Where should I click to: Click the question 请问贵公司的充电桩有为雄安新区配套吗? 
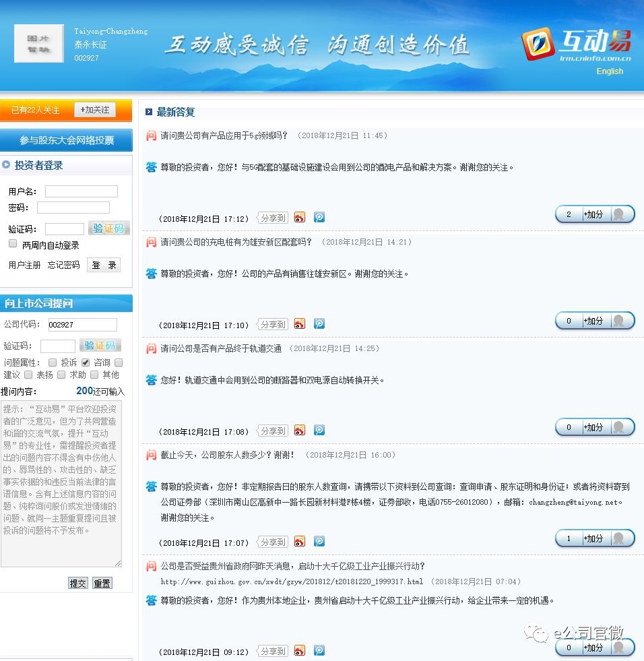[x=236, y=241]
